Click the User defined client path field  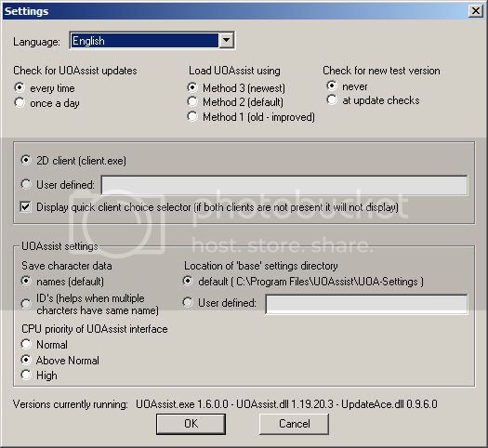[284, 185]
